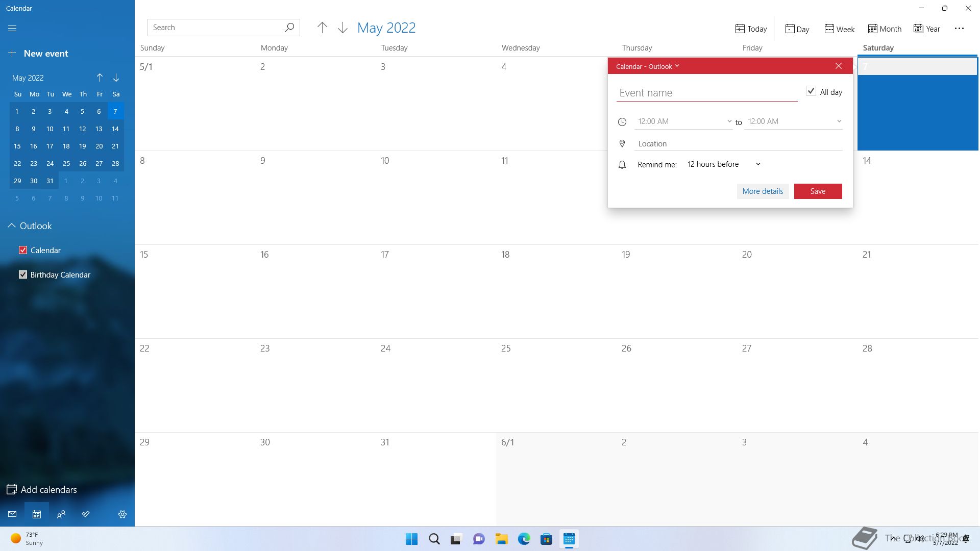This screenshot has height=551, width=980.
Task: Open more options ellipsis in toolbar
Action: click(959, 29)
